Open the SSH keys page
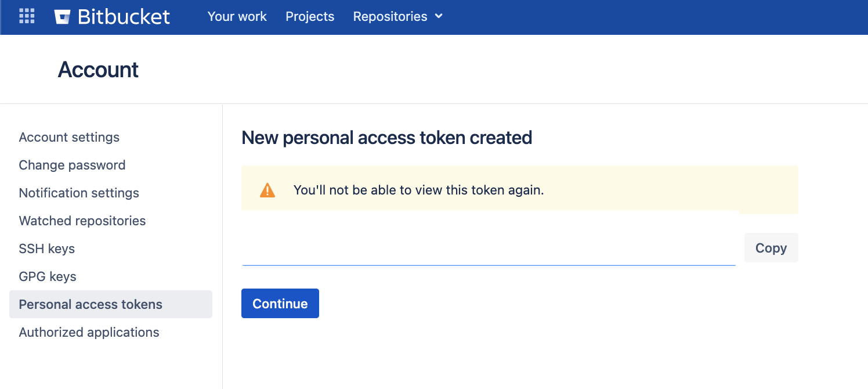The width and height of the screenshot is (868, 389). [47, 248]
